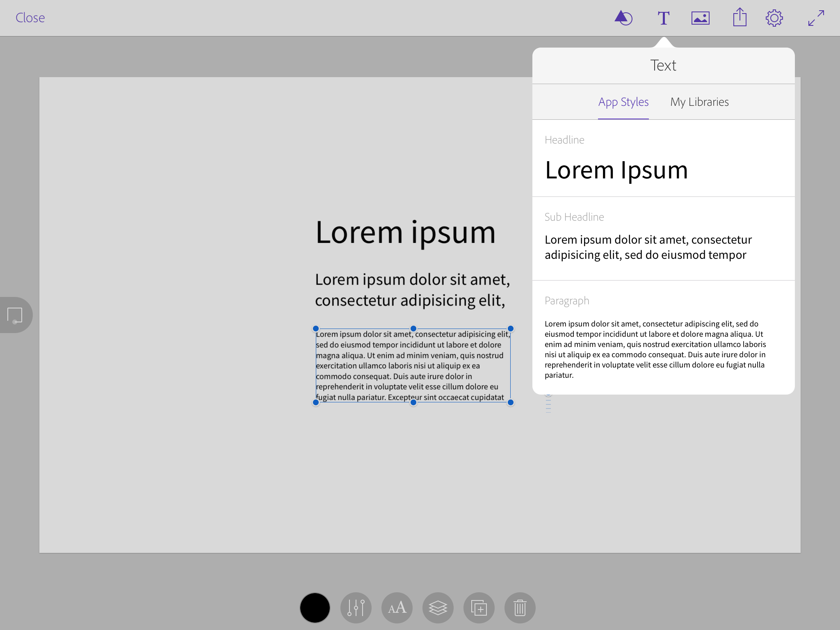The image size is (840, 630).
Task: Switch to the My Libraries tab
Action: pos(699,102)
